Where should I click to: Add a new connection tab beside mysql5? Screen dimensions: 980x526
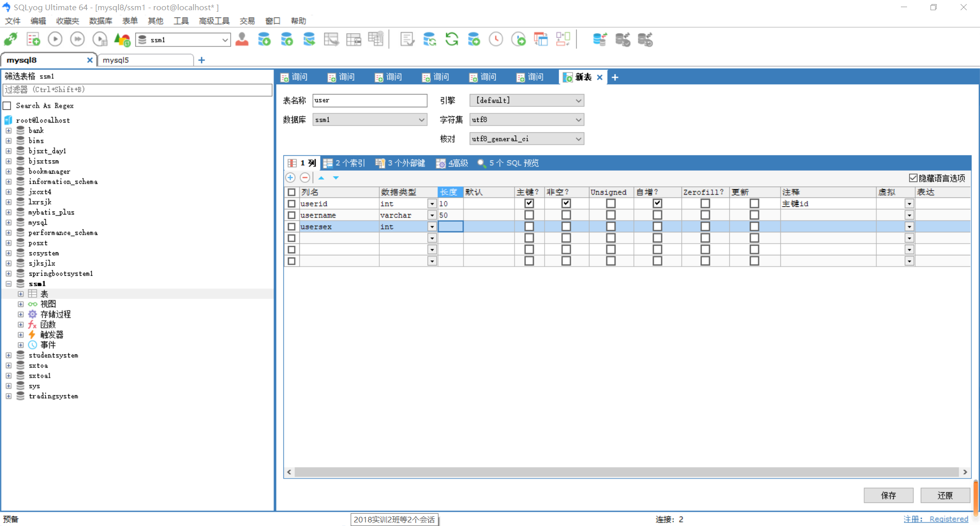click(x=202, y=60)
